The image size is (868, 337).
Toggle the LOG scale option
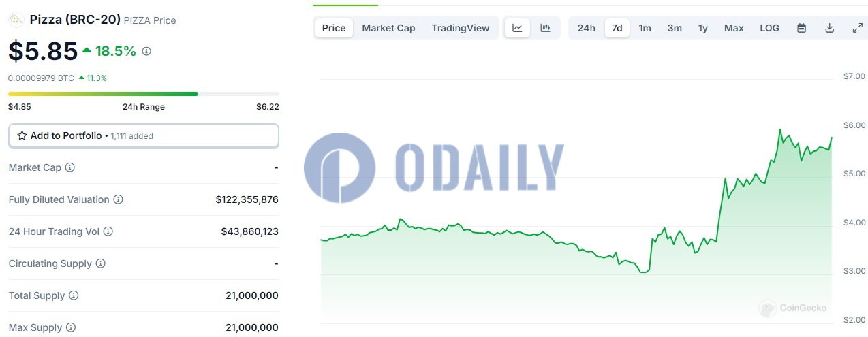pyautogui.click(x=769, y=28)
